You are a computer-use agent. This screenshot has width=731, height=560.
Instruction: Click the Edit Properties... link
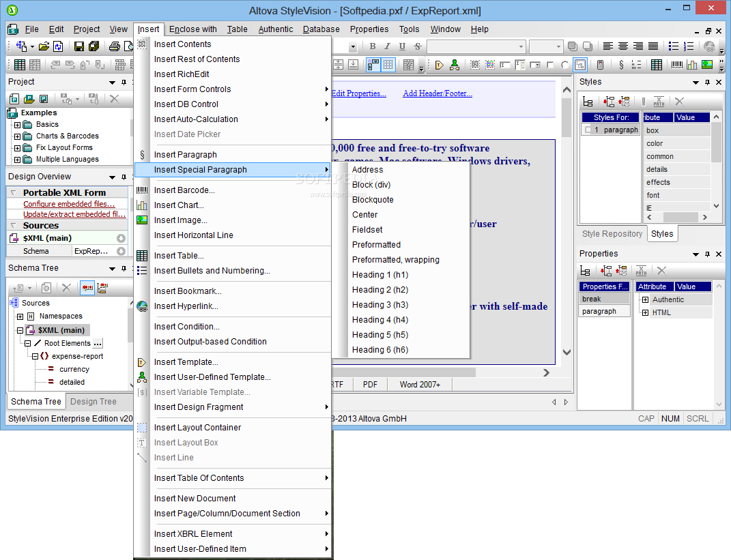358,93
